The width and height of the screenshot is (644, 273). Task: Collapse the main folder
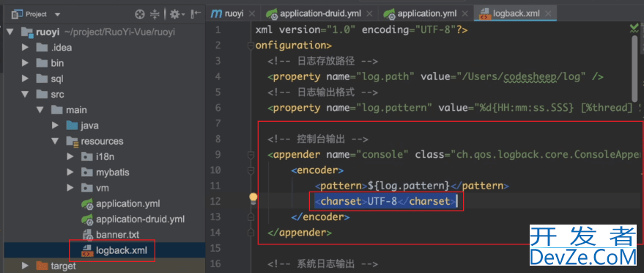[40, 110]
